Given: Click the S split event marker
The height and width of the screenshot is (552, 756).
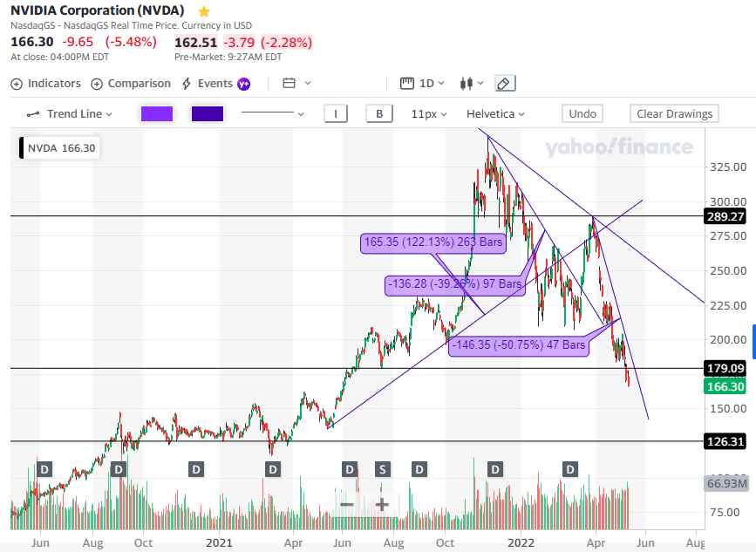Looking at the screenshot, I should 383,469.
